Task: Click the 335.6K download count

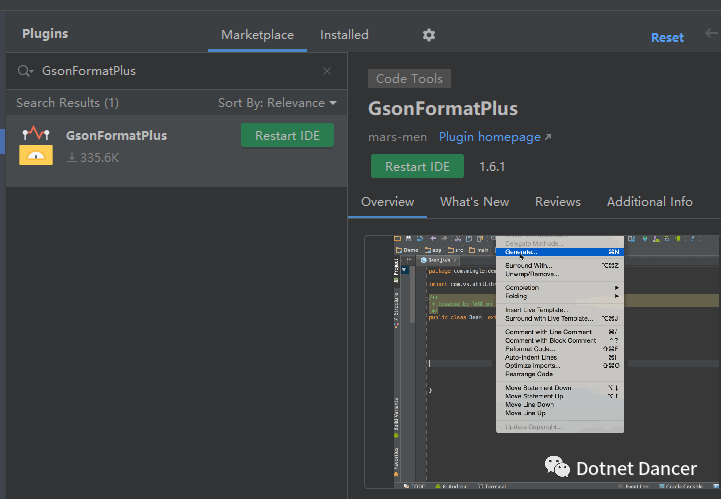Action: tap(94, 158)
